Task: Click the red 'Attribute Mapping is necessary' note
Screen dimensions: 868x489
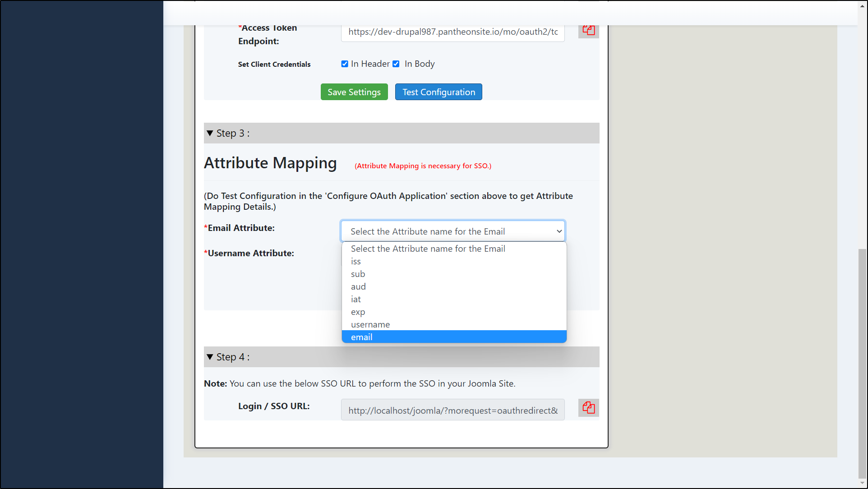Action: point(423,166)
